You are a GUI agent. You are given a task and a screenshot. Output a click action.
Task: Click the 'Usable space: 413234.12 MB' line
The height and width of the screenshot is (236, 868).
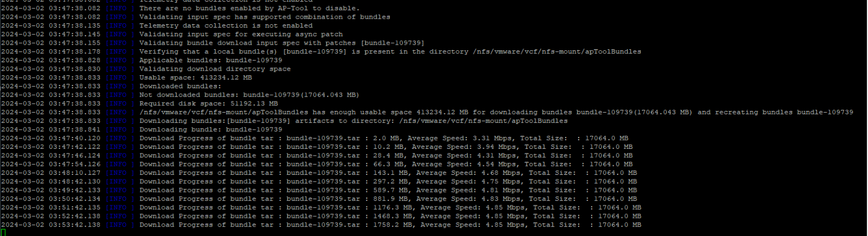click(196, 78)
